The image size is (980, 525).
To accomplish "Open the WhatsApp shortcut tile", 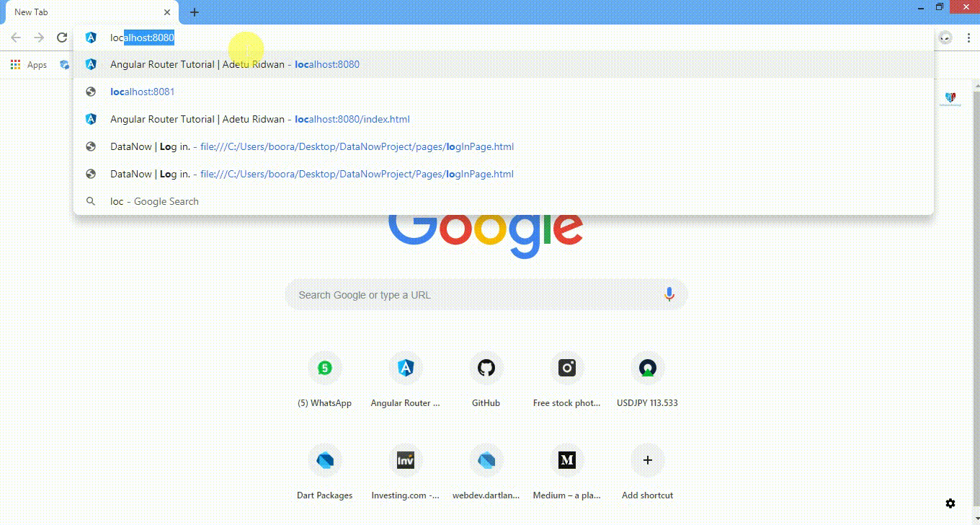I will pos(324,381).
